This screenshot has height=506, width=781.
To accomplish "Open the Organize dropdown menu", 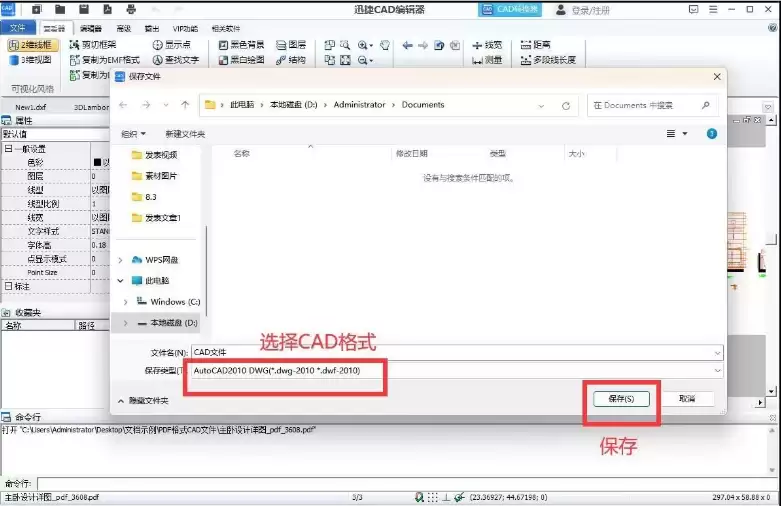I will click(x=133, y=133).
